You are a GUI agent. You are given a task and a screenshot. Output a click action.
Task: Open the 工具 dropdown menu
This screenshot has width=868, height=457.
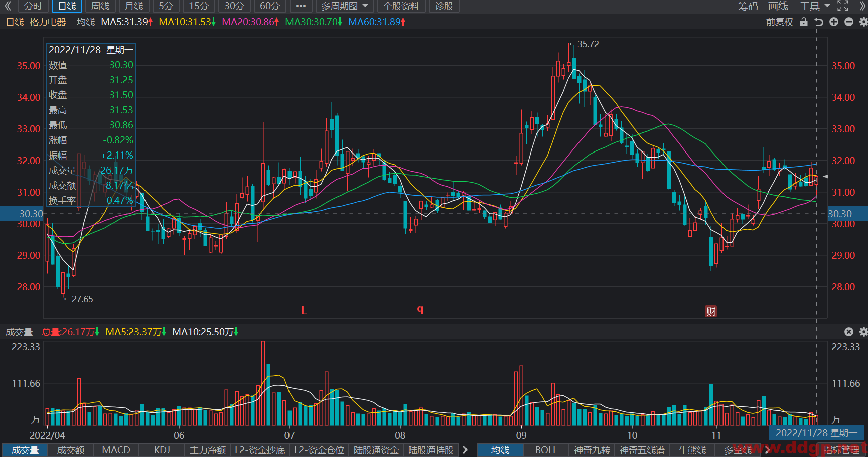pyautogui.click(x=815, y=6)
